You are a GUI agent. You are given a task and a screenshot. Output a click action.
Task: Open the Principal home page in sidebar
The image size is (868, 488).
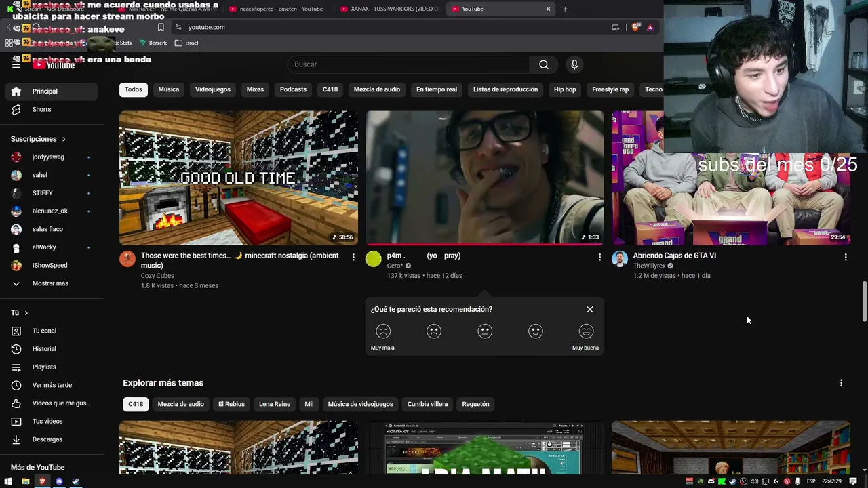[52, 91]
